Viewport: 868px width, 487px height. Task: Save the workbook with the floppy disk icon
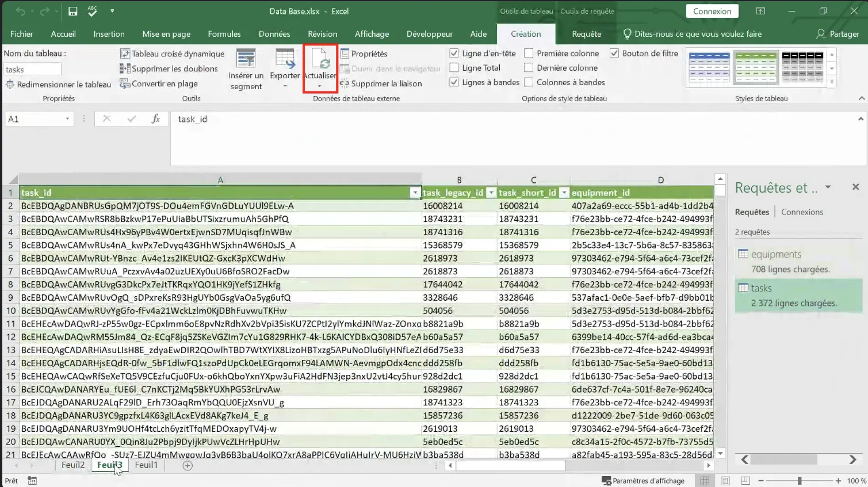[73, 11]
